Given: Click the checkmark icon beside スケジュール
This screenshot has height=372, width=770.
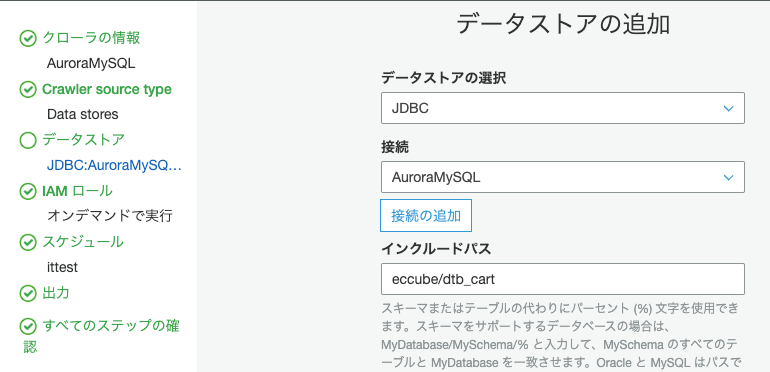Looking at the screenshot, I should pyautogui.click(x=28, y=242).
